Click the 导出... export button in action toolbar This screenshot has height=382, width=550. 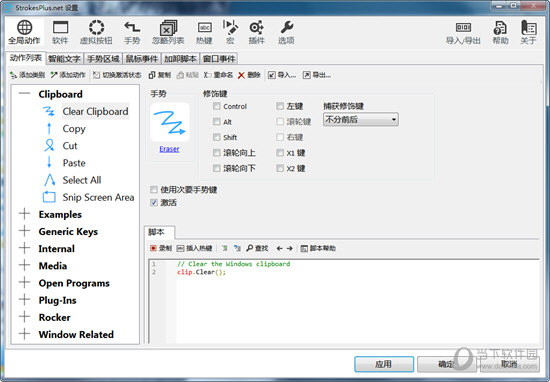tap(317, 75)
